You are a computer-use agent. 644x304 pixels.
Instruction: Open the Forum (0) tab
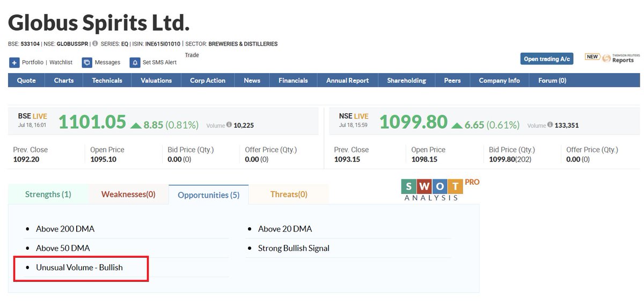(552, 81)
